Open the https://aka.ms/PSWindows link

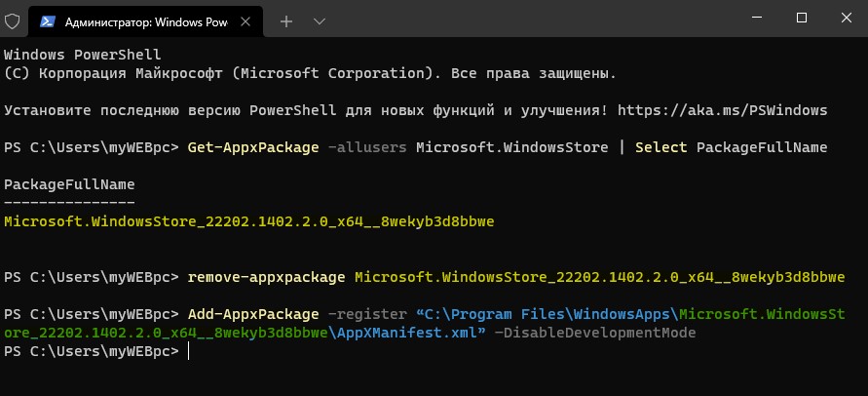(723, 110)
